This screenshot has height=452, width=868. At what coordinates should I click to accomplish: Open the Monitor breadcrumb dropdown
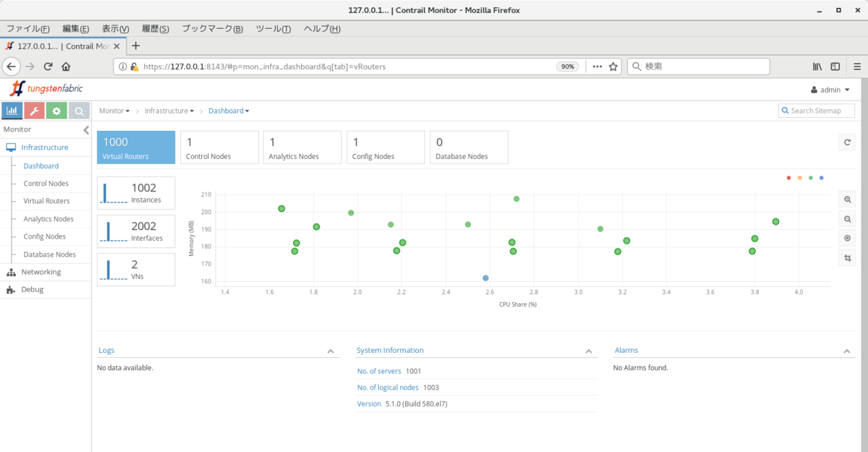[114, 111]
